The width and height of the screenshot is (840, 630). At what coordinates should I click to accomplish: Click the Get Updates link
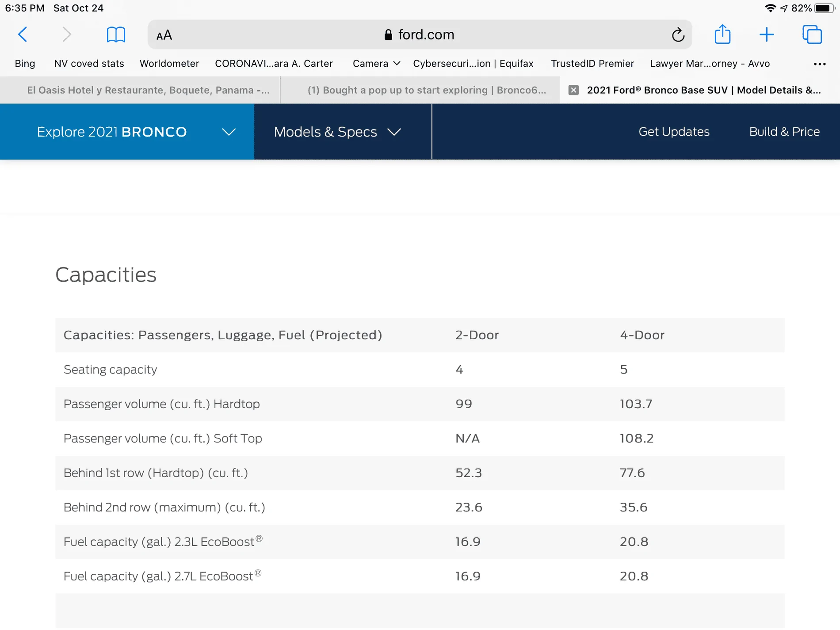click(674, 132)
